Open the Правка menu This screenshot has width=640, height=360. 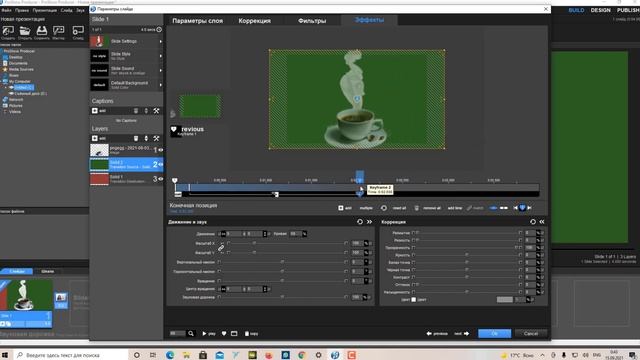coord(22,10)
